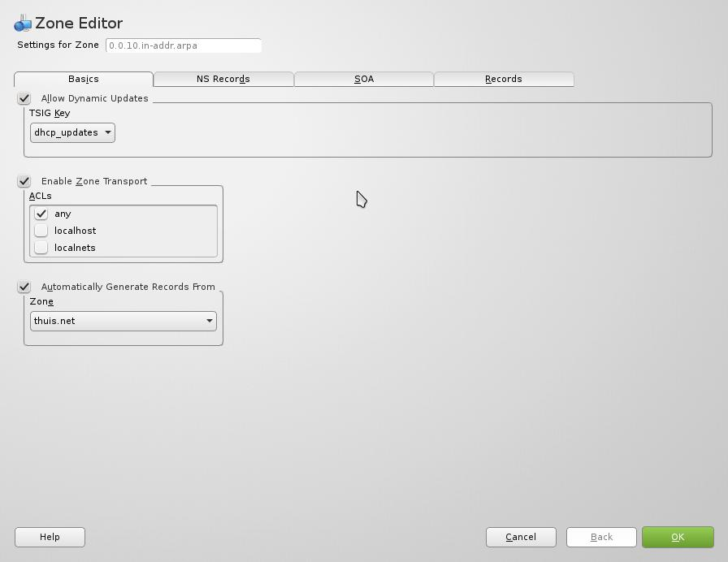
Task: Open the SOA tab
Action: [x=364, y=79]
